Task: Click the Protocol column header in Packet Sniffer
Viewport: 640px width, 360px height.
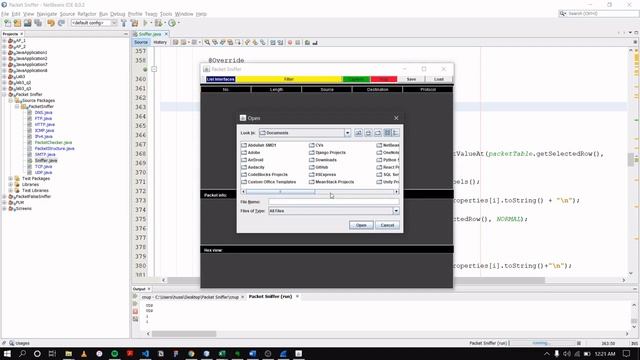Action: [428, 89]
